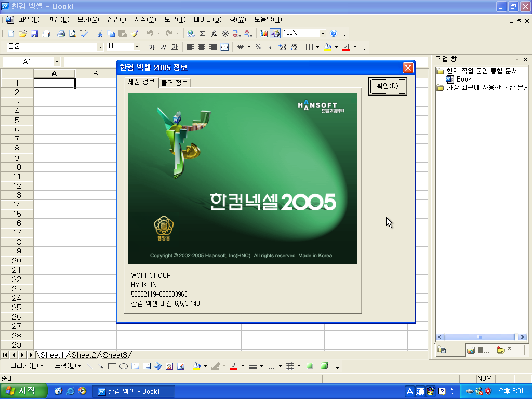The width and height of the screenshot is (532, 399).
Task: Toggle the drawing toolbar button
Action: [x=275, y=34]
